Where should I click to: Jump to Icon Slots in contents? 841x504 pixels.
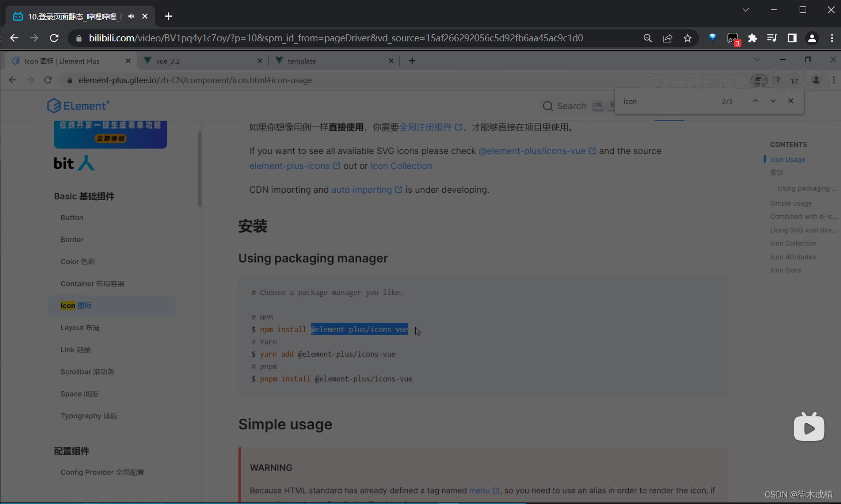[785, 270]
